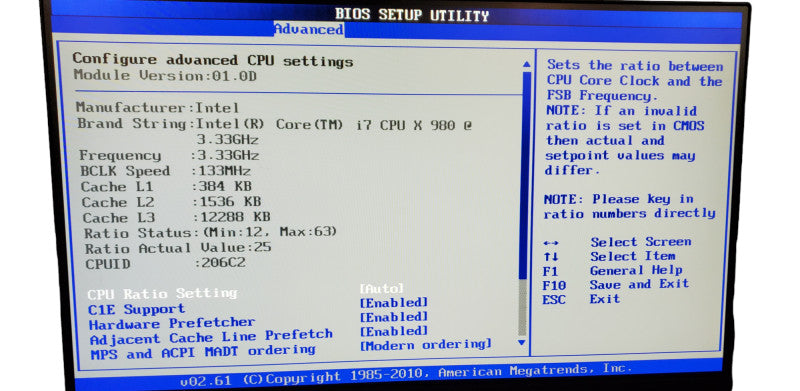Open the [Modern ordering] value selector
The height and width of the screenshot is (391, 800).
point(426,345)
